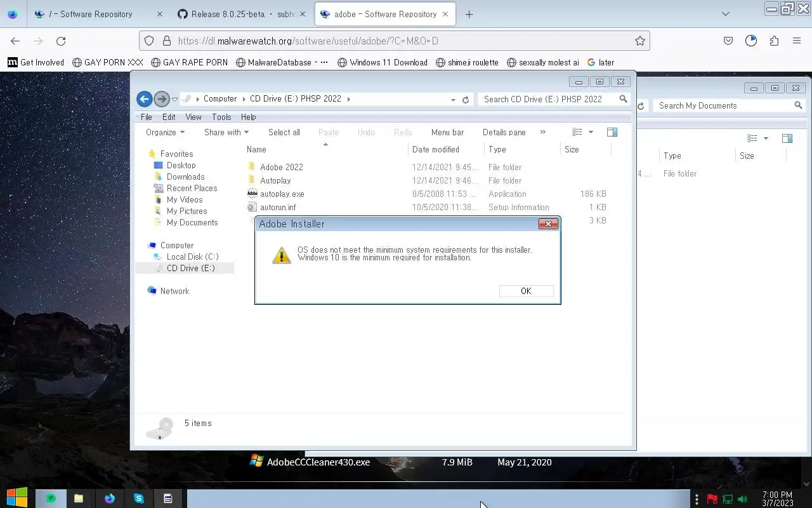Open the Windows Start button
This screenshot has width=812, height=508.
point(17,498)
